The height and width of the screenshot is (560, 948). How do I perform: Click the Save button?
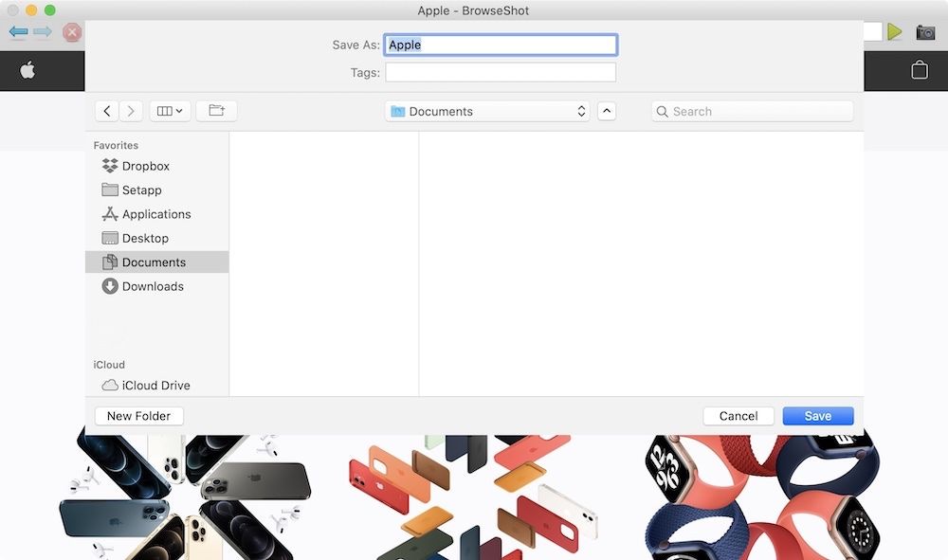coord(817,416)
